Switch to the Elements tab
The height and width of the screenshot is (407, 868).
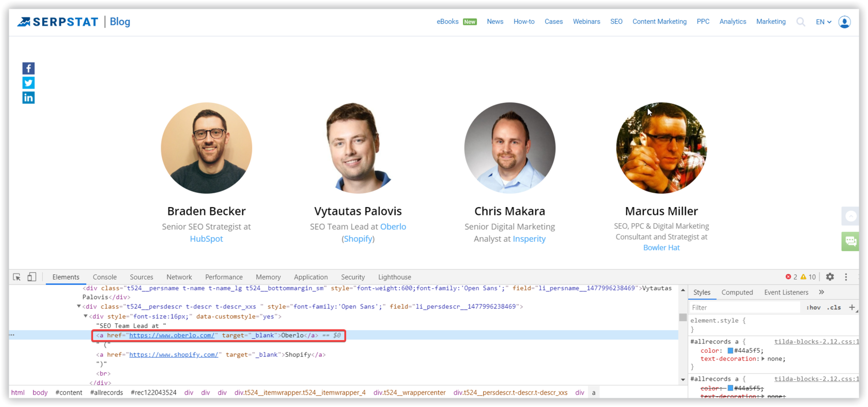coord(66,277)
